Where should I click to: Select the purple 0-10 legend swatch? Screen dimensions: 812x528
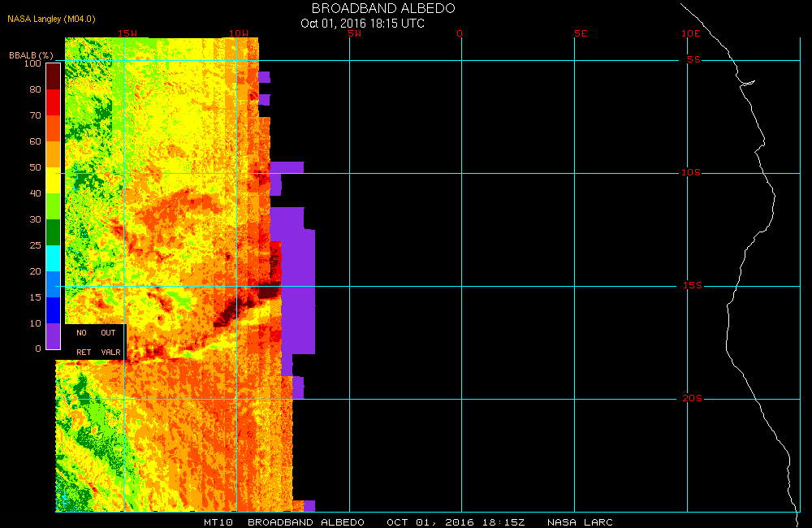[54, 335]
